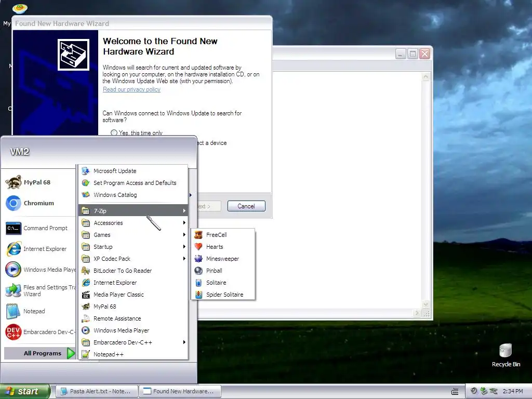Open Minesweeper mine icon
Image resolution: width=532 pixels, height=399 pixels.
[198, 259]
